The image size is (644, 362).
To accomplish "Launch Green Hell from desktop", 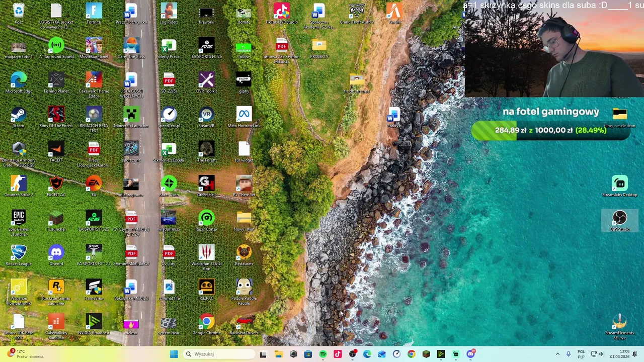I will (x=206, y=187).
